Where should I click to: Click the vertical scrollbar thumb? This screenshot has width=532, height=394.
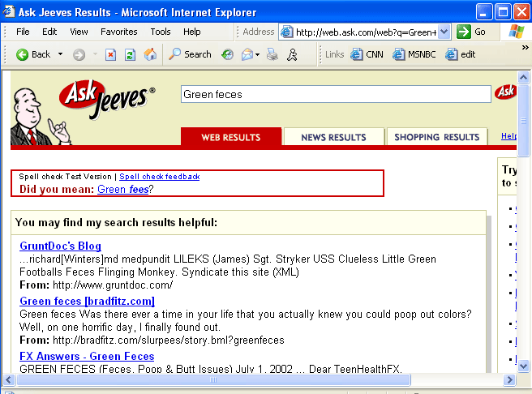click(x=523, y=120)
